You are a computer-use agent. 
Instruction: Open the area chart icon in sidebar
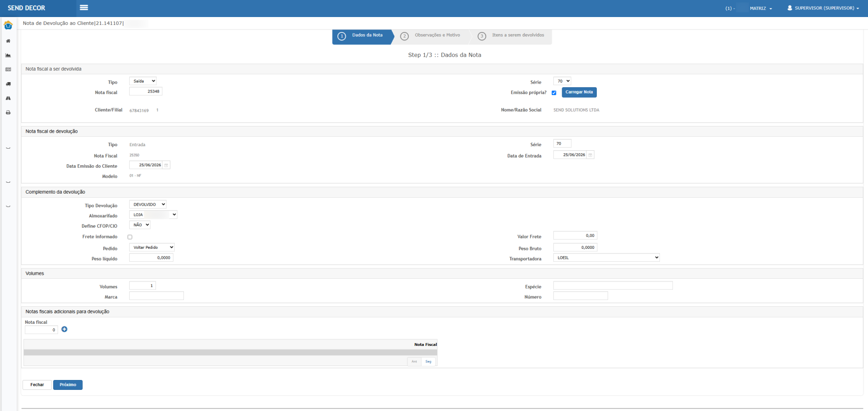(8, 55)
